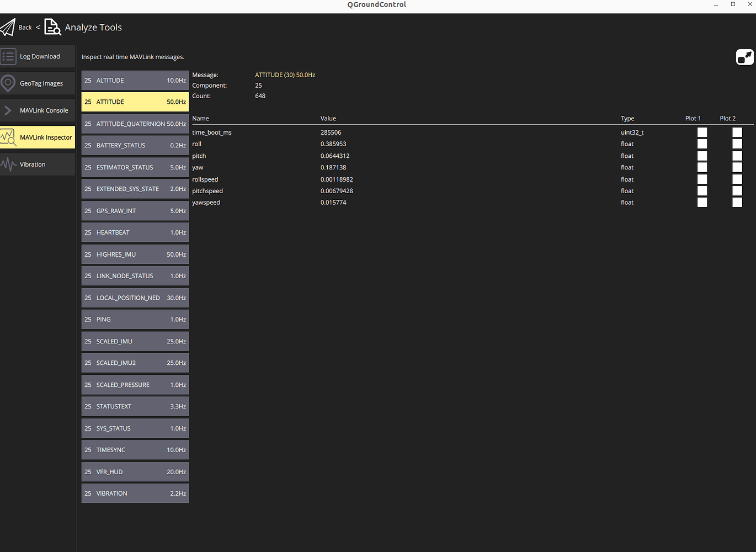The image size is (756, 552).
Task: Check Plot 1 for rollspeed
Action: tap(702, 179)
